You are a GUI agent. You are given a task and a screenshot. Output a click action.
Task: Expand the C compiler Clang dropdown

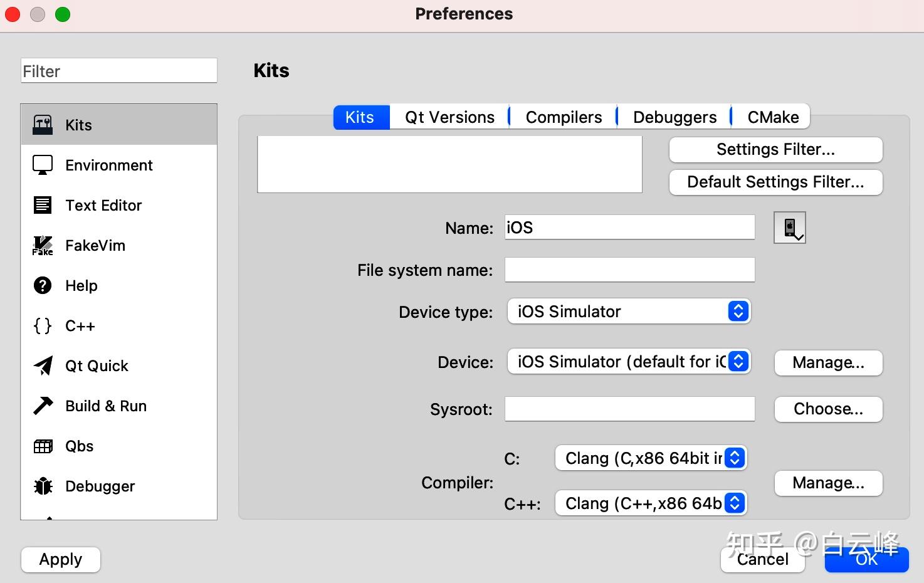point(651,458)
